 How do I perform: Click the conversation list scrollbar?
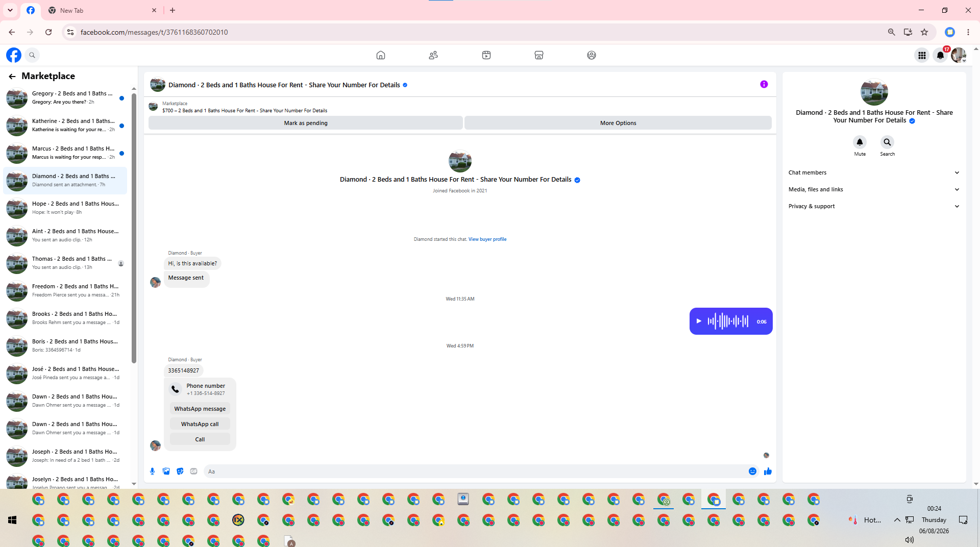[x=134, y=229]
